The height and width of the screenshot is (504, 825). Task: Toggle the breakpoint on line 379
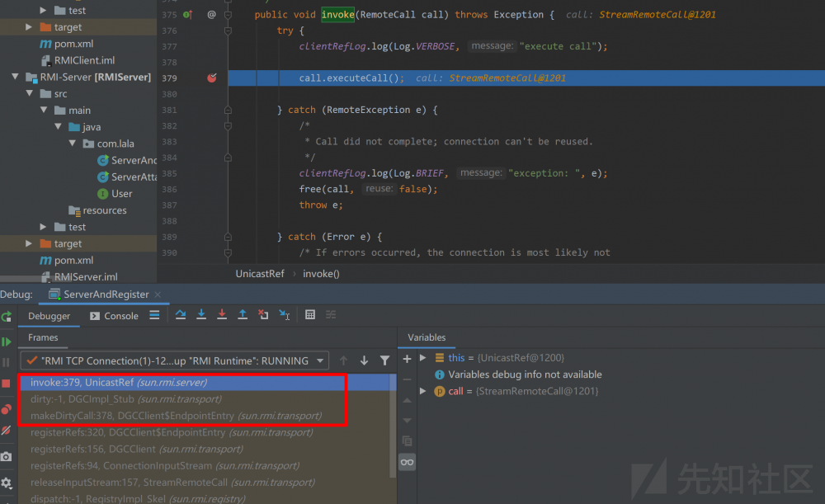212,78
